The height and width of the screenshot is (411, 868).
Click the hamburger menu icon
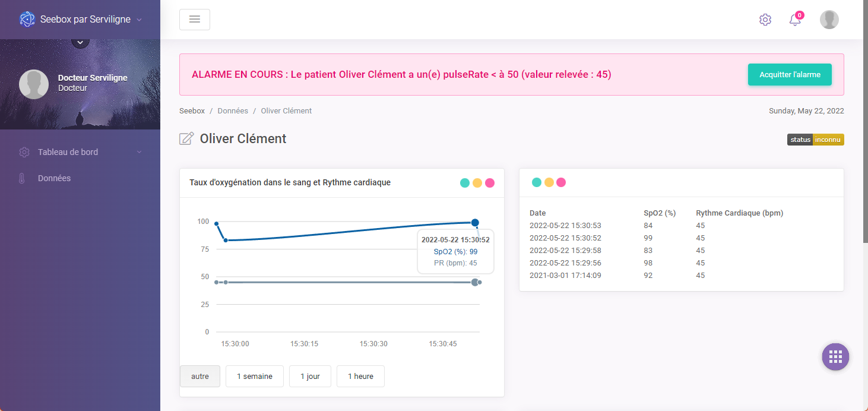click(x=195, y=20)
